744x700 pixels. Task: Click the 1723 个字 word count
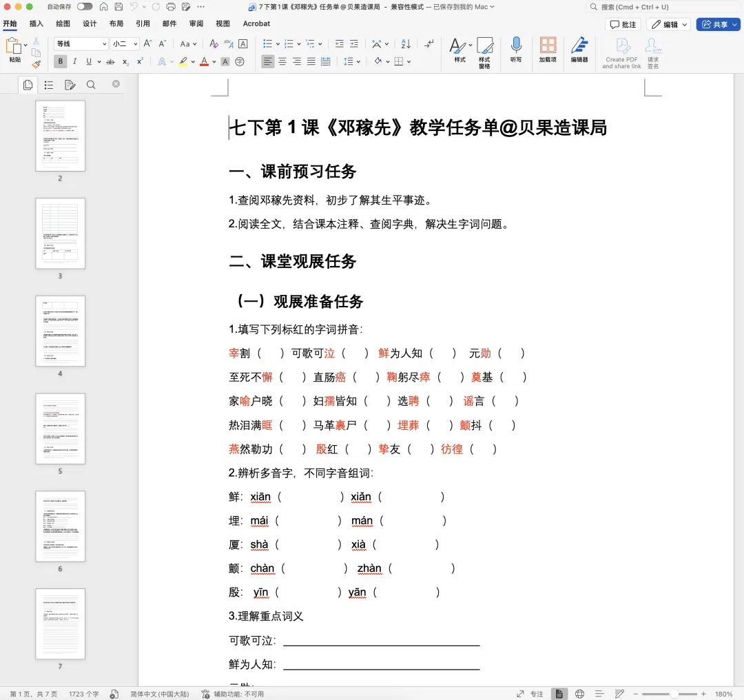click(x=83, y=694)
